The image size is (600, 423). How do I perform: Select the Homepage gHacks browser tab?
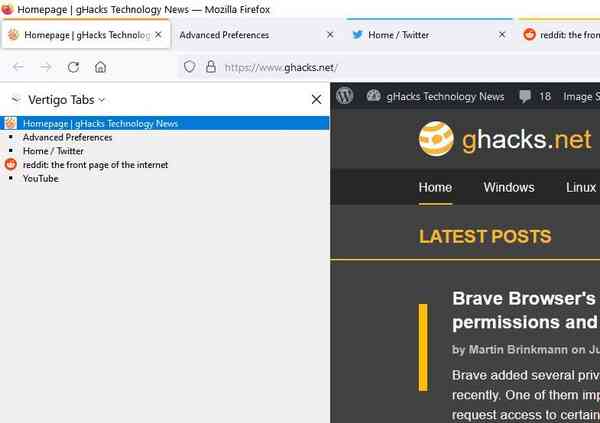click(86, 35)
